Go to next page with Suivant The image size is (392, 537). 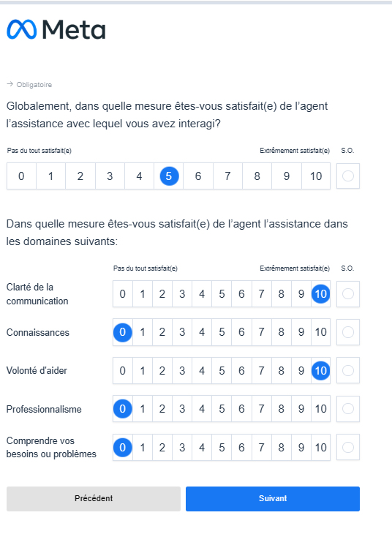pyautogui.click(x=273, y=499)
